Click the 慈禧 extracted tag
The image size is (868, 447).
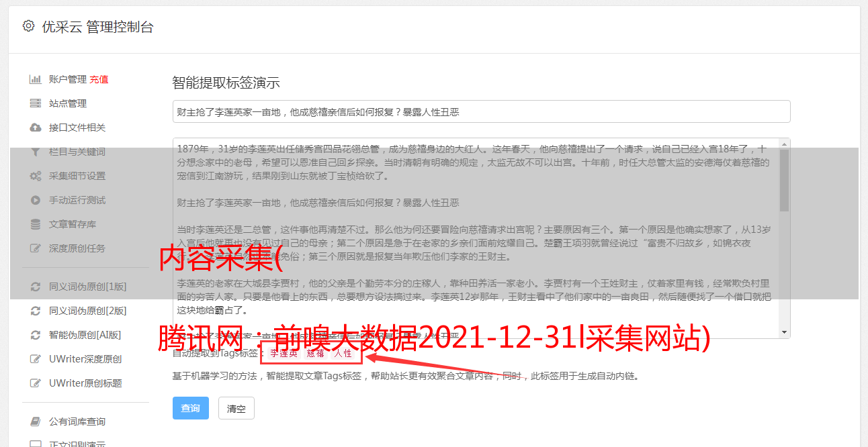coord(315,353)
